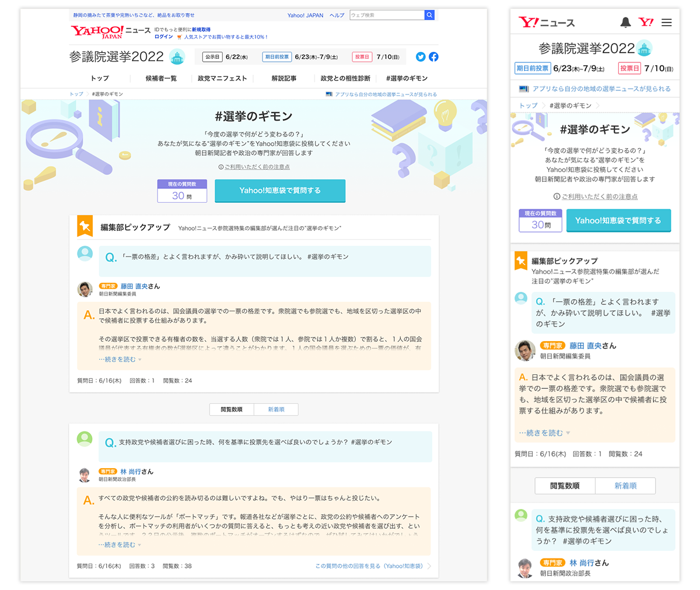The width and height of the screenshot is (700, 590).
Task: Select 閲覧数順 sort on desktop
Action: tap(232, 409)
